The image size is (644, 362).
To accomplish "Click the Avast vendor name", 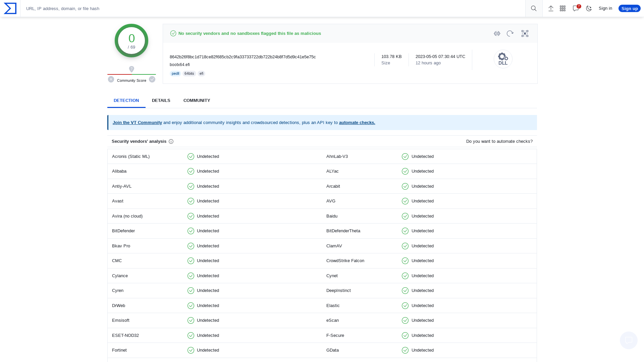I will point(118,201).
